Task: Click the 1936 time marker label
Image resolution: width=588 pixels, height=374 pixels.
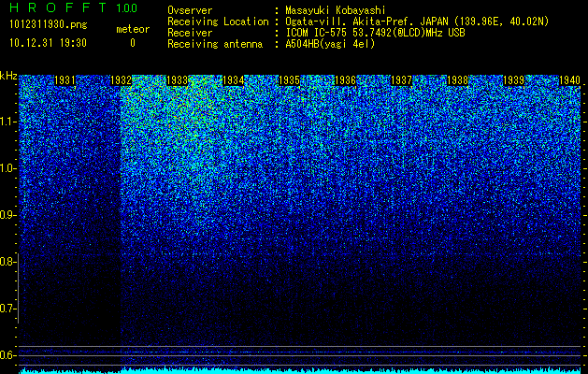Action: pyautogui.click(x=345, y=80)
